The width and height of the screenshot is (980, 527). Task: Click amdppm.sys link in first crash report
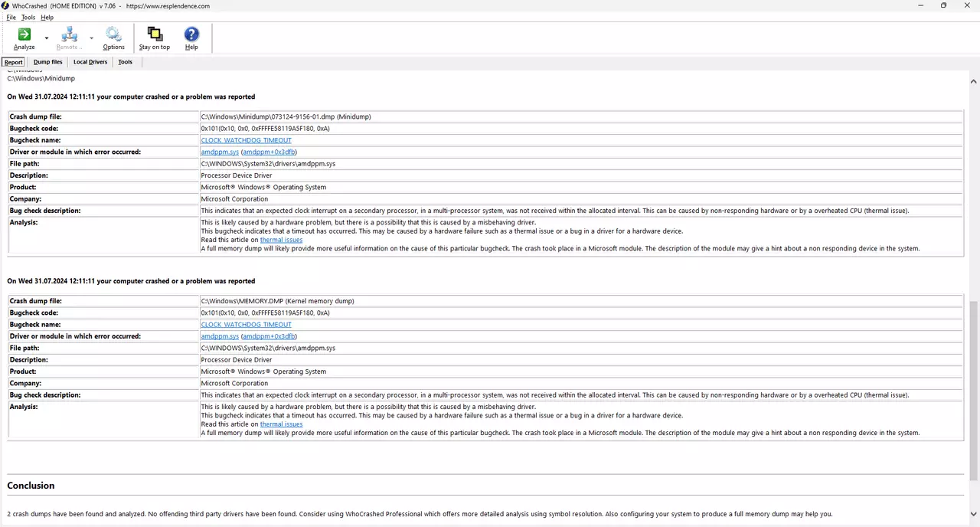tap(220, 152)
